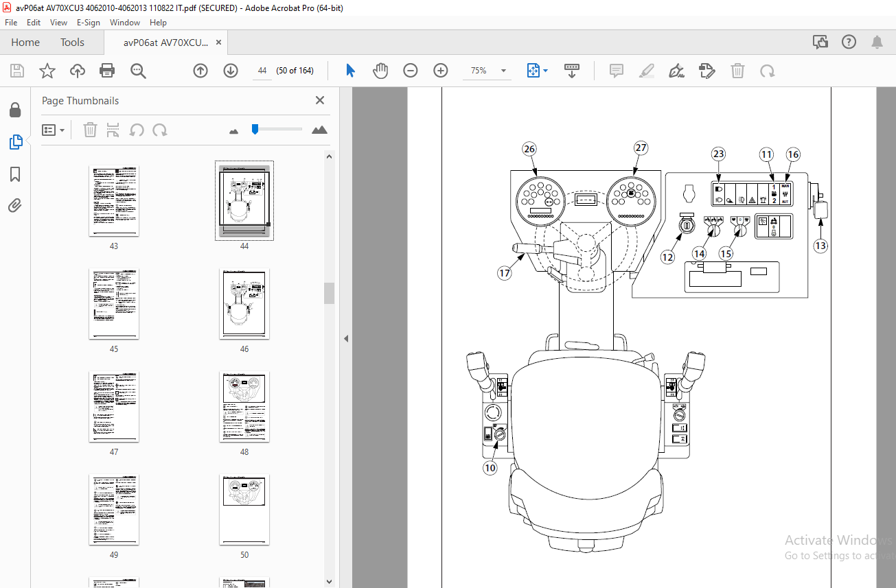The width and height of the screenshot is (896, 588).
Task: Enlarge thumbnail size large mountain icon
Action: point(319,129)
